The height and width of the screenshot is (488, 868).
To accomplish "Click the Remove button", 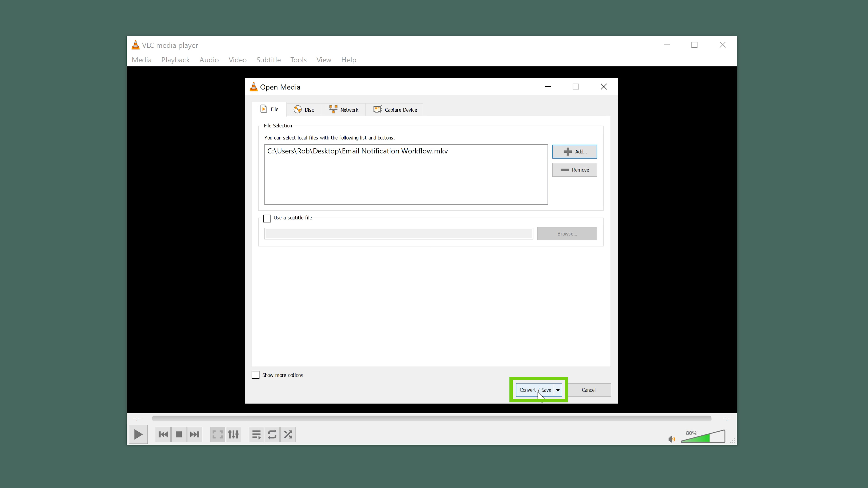I will pyautogui.click(x=575, y=170).
